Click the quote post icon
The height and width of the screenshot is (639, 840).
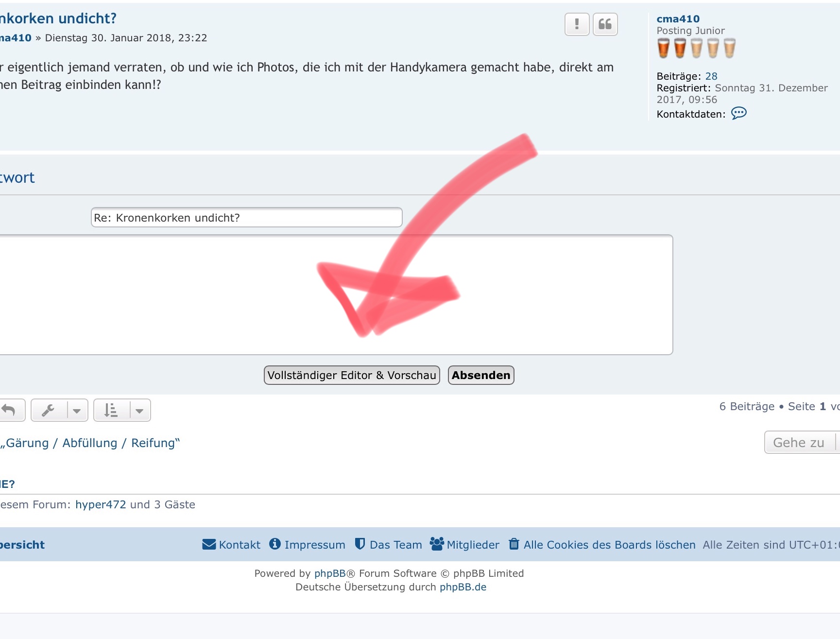click(x=605, y=24)
